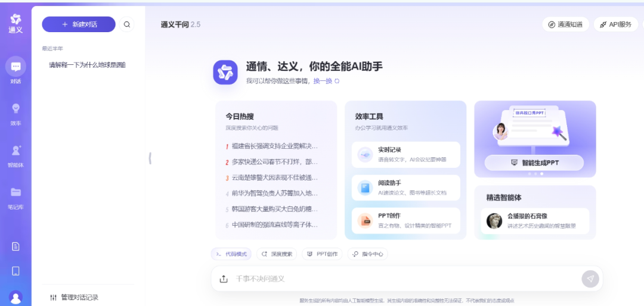
Task: Open the 效率 lightbulb section
Action: 16,114
